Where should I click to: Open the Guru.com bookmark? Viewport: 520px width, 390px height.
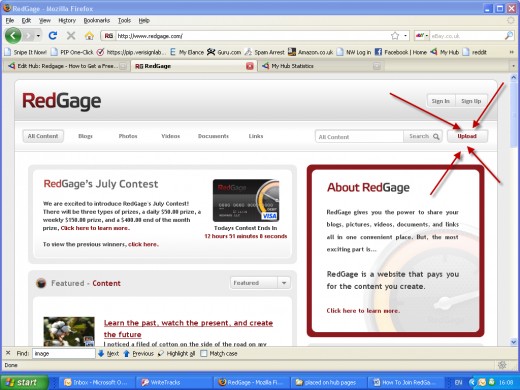(224, 52)
